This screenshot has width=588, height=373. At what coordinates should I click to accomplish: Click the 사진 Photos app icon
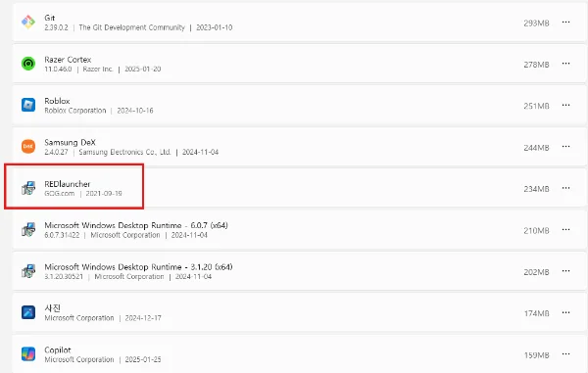(28, 312)
